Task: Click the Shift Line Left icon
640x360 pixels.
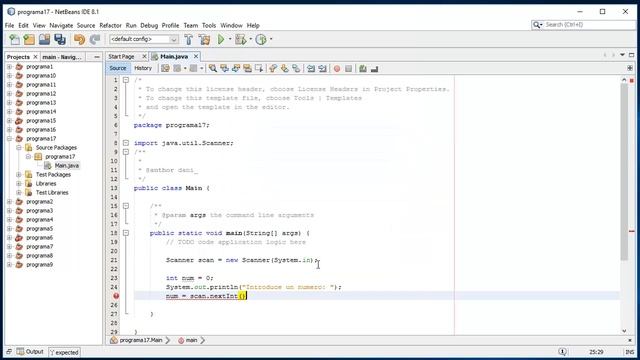Action: coord(311,68)
